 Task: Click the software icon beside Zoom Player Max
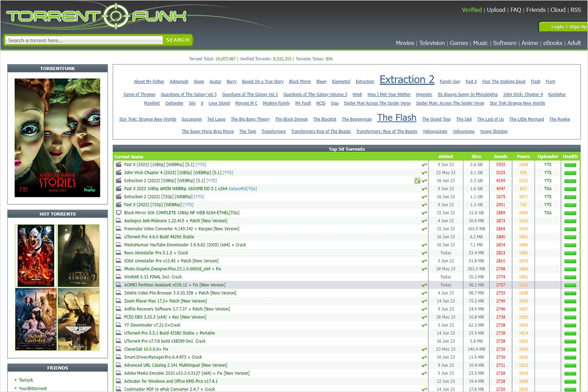[118, 301]
